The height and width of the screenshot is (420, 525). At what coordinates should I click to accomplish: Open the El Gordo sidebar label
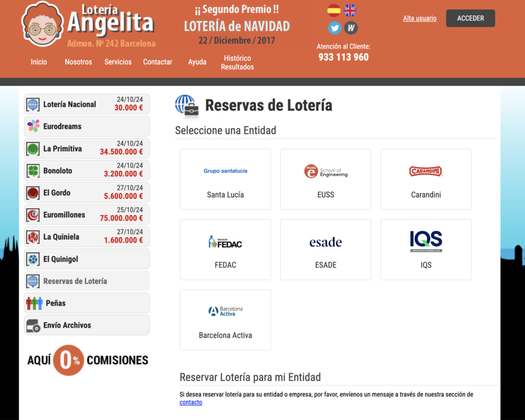[57, 193]
